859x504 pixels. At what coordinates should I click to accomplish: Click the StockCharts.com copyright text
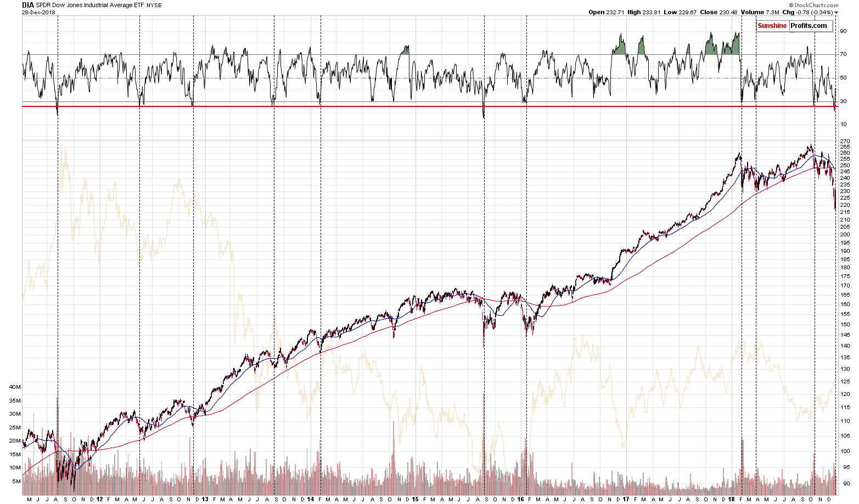click(x=814, y=5)
